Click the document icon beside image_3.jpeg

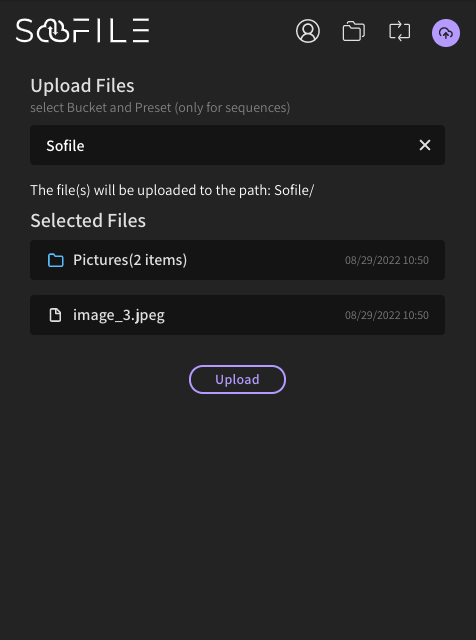(x=56, y=315)
